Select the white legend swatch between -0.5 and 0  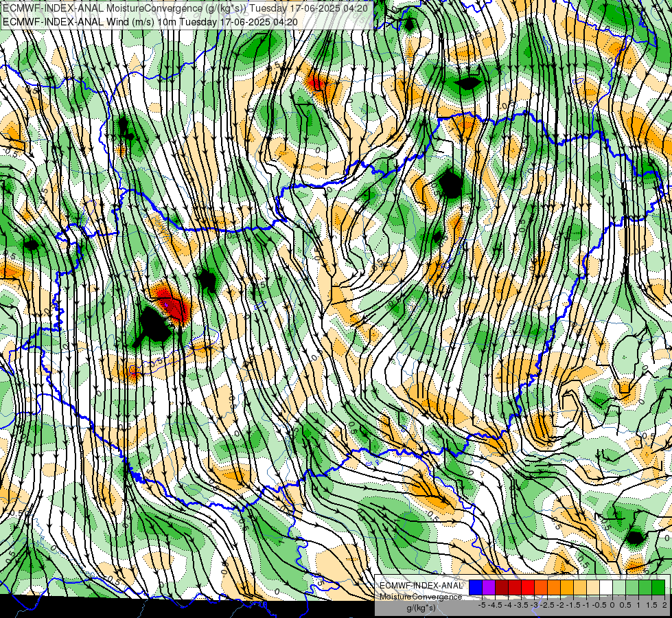pyautogui.click(x=606, y=587)
